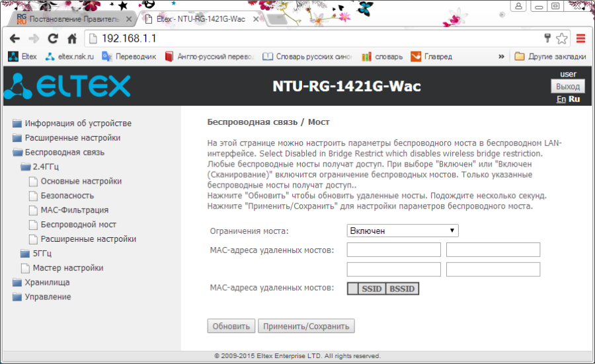Open the Eltex bookmark

tap(22, 57)
